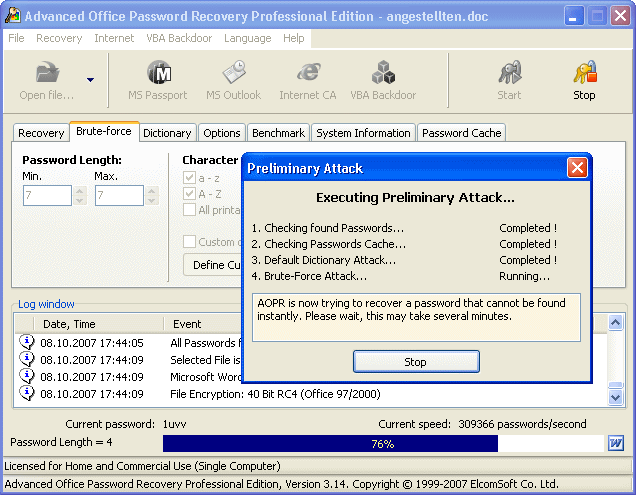
Task: Click the 76% progress bar
Action: click(x=383, y=443)
